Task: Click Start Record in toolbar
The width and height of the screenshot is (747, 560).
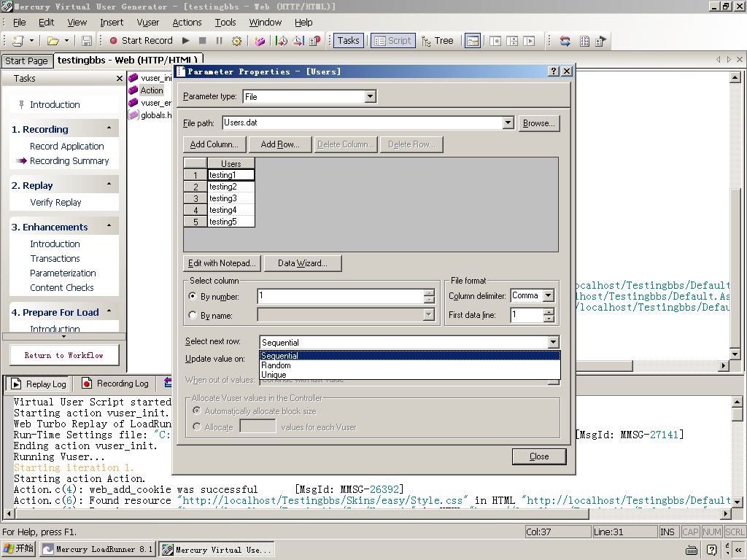Action: click(141, 41)
